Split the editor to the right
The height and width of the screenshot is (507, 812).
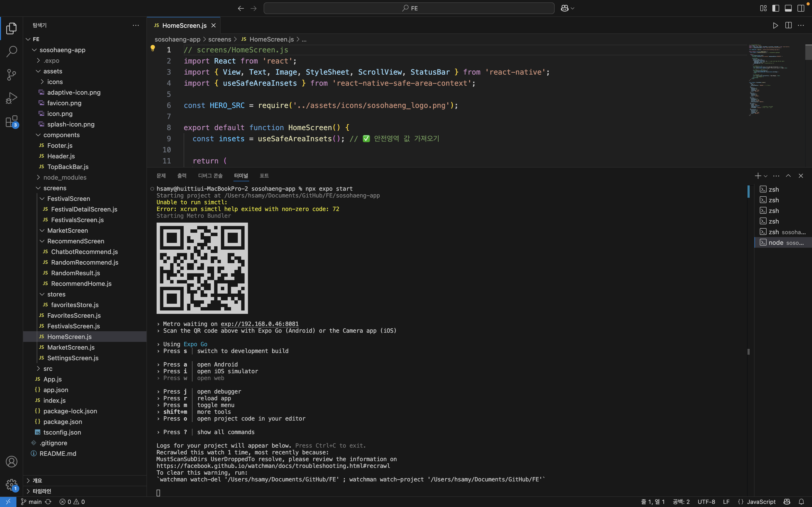coord(788,26)
